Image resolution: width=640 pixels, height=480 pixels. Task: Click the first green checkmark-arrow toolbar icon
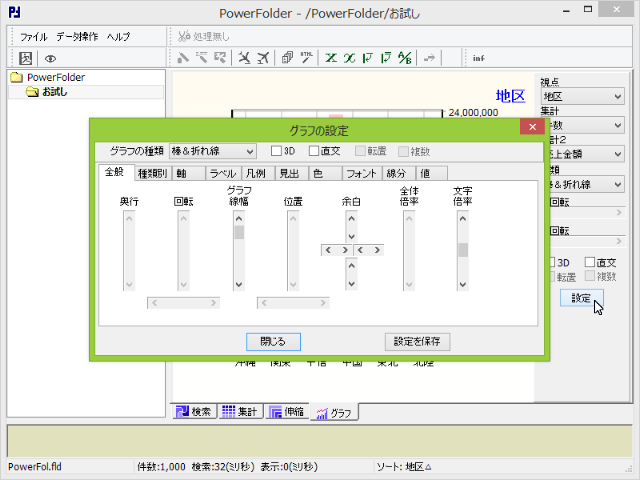click(x=368, y=58)
